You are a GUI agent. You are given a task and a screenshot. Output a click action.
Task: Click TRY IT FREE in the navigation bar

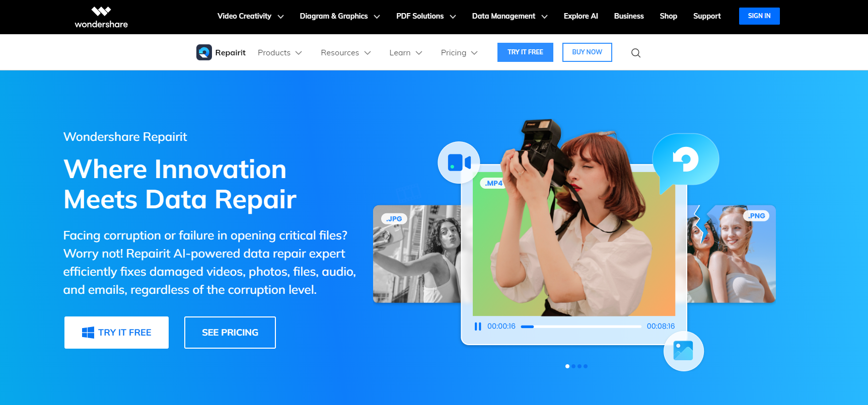(525, 52)
